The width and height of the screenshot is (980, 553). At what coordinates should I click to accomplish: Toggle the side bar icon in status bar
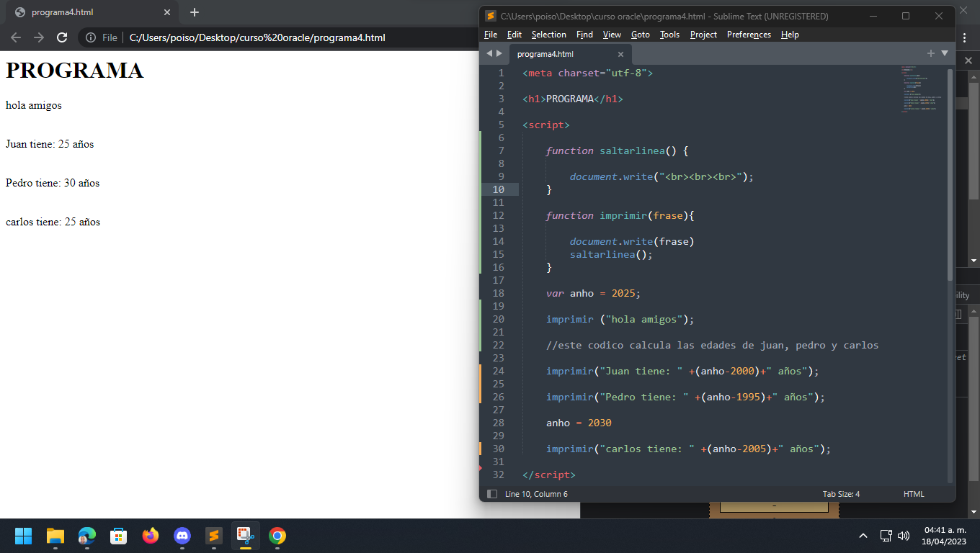(492, 494)
